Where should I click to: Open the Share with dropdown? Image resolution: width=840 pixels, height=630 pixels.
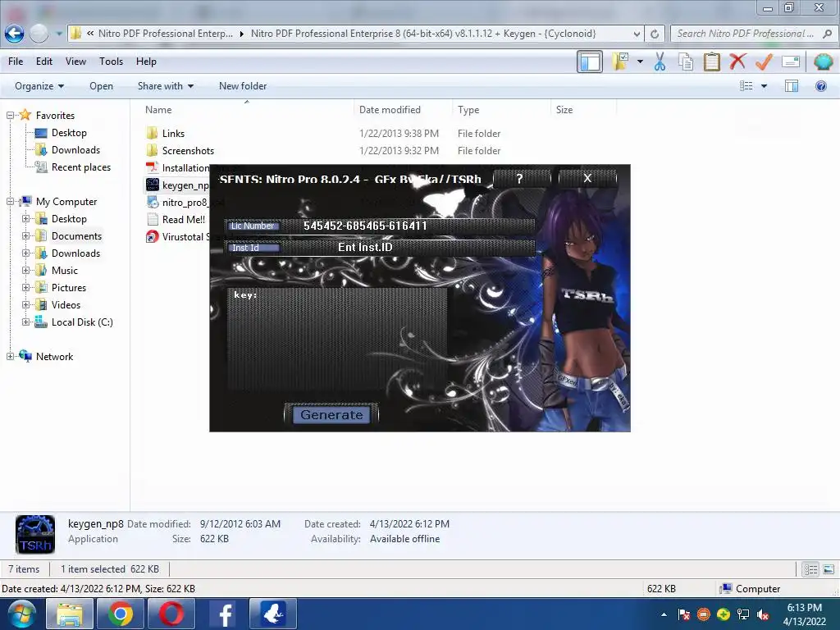point(165,85)
